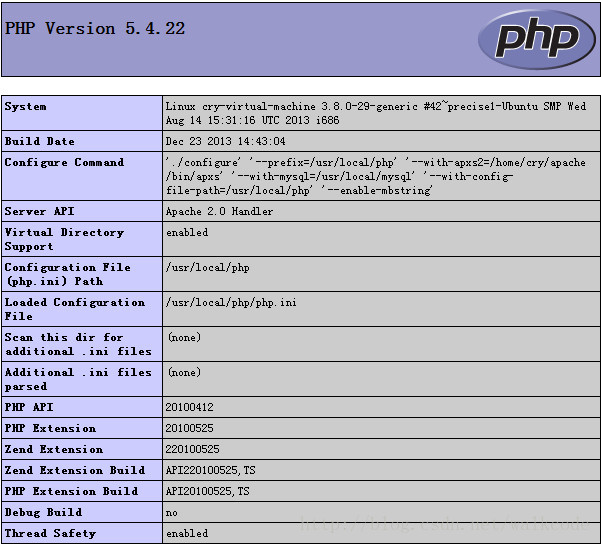The width and height of the screenshot is (601, 544).
Task: Click the 'PHP Version 5.4.22' heading
Action: 95,29
